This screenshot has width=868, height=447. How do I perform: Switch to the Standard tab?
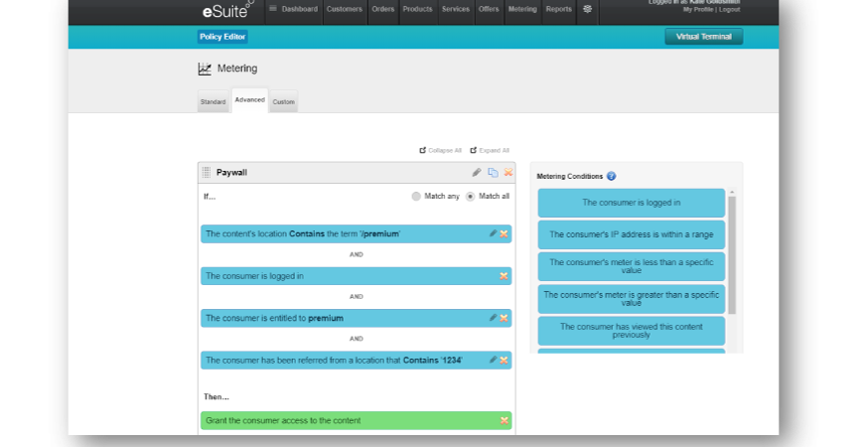[x=213, y=102]
